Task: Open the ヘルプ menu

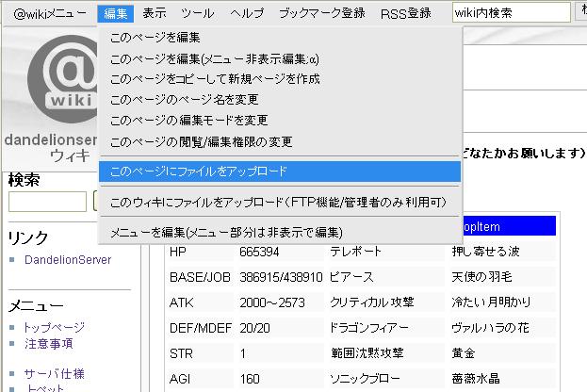Action: pyautogui.click(x=248, y=13)
